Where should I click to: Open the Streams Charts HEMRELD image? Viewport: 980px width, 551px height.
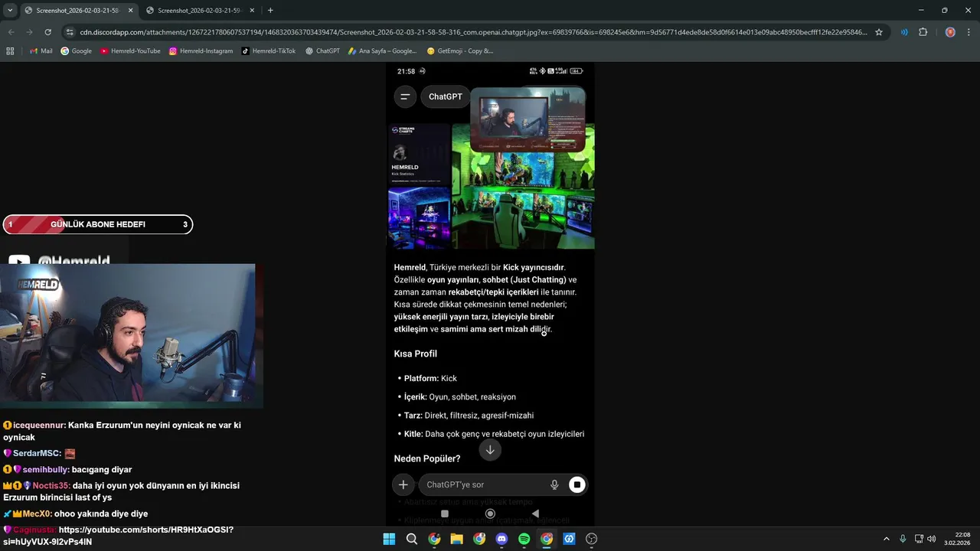coord(420,154)
